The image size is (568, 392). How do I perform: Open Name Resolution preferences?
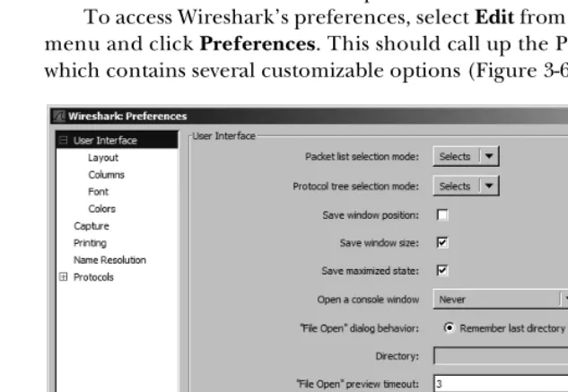109,260
